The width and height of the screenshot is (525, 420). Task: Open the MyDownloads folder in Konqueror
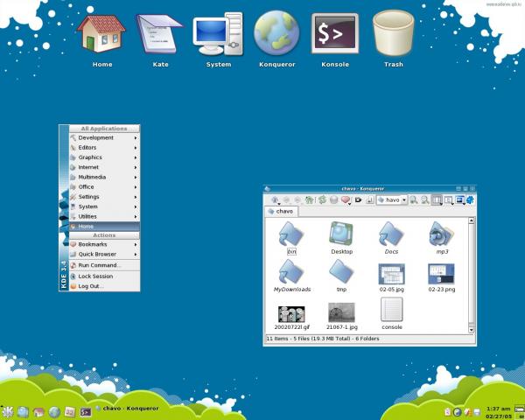pyautogui.click(x=291, y=276)
